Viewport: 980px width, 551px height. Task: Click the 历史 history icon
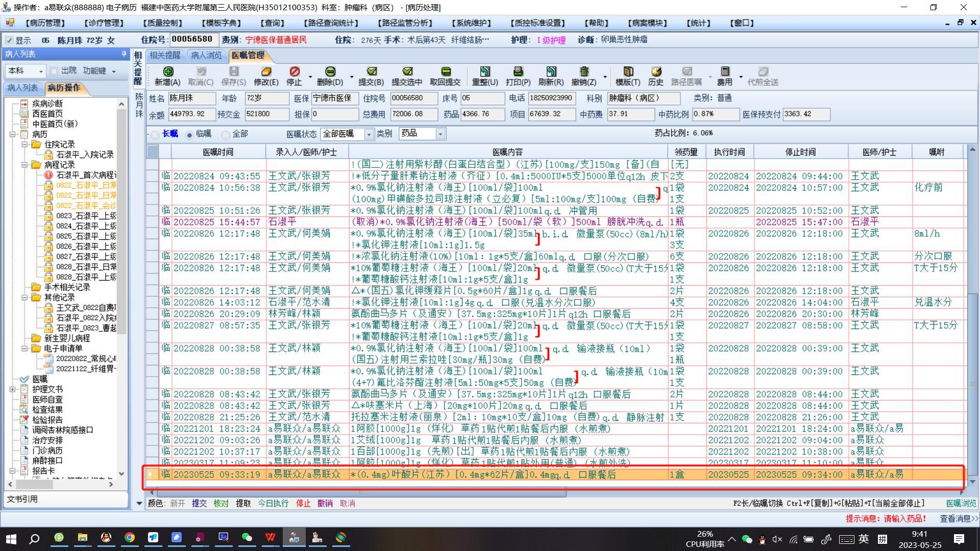click(x=656, y=72)
